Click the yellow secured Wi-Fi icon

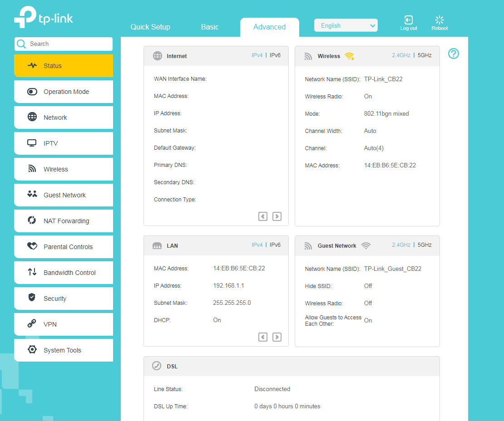point(349,56)
